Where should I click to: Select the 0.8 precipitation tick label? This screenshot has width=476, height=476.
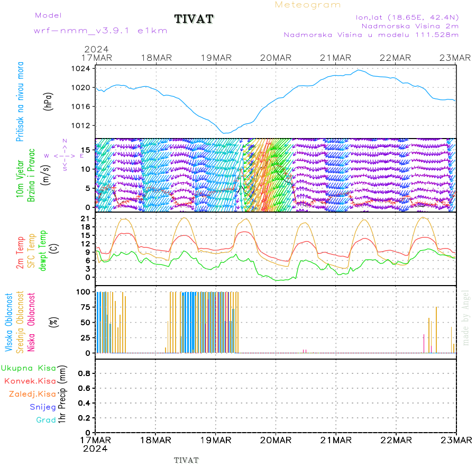click(84, 373)
